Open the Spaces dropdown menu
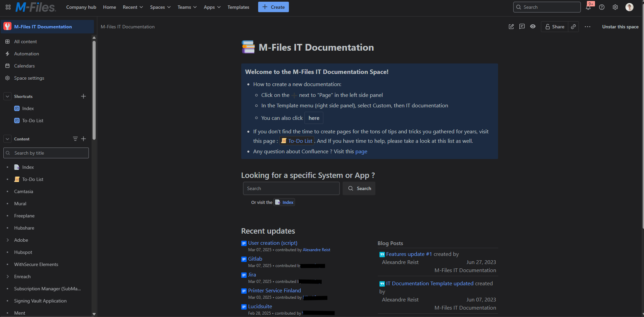 pyautogui.click(x=160, y=7)
